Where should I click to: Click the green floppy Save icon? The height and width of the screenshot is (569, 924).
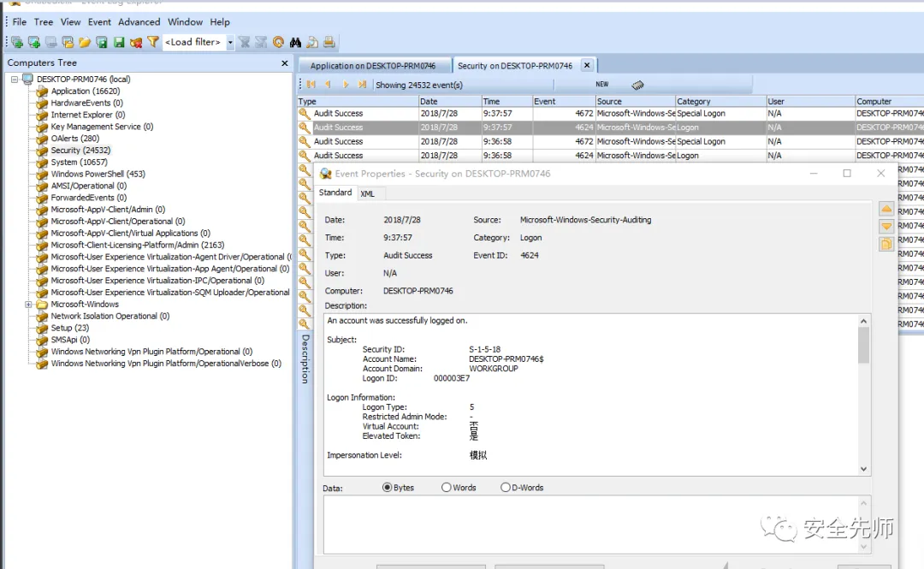point(118,42)
